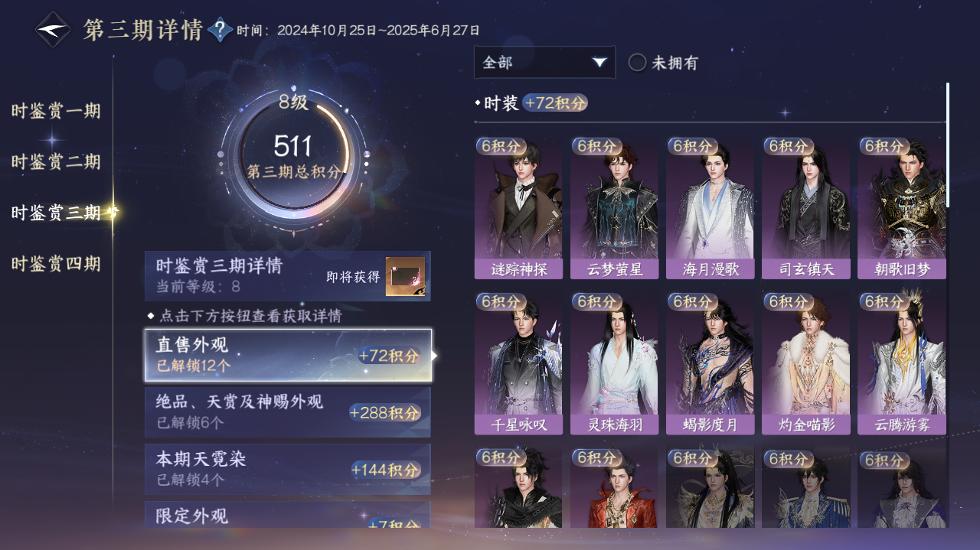The width and height of the screenshot is (980, 550).
Task: Click the back arrow diamond icon
Action: pos(53,30)
